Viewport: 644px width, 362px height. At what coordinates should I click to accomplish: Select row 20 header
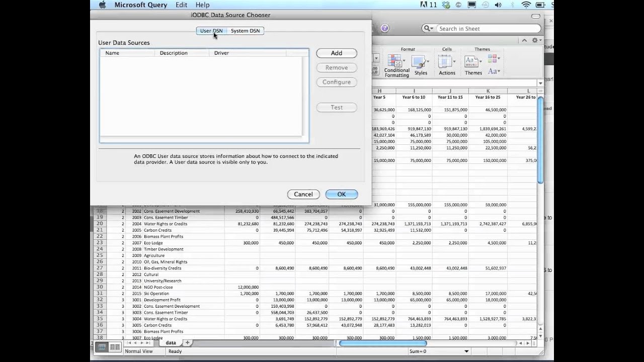[100, 224]
